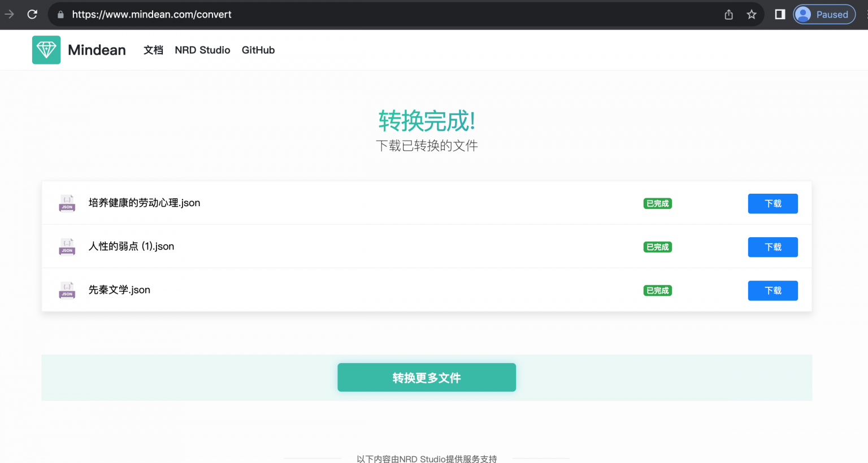The height and width of the screenshot is (463, 868).
Task: Click the back navigation arrow
Action: point(9,14)
